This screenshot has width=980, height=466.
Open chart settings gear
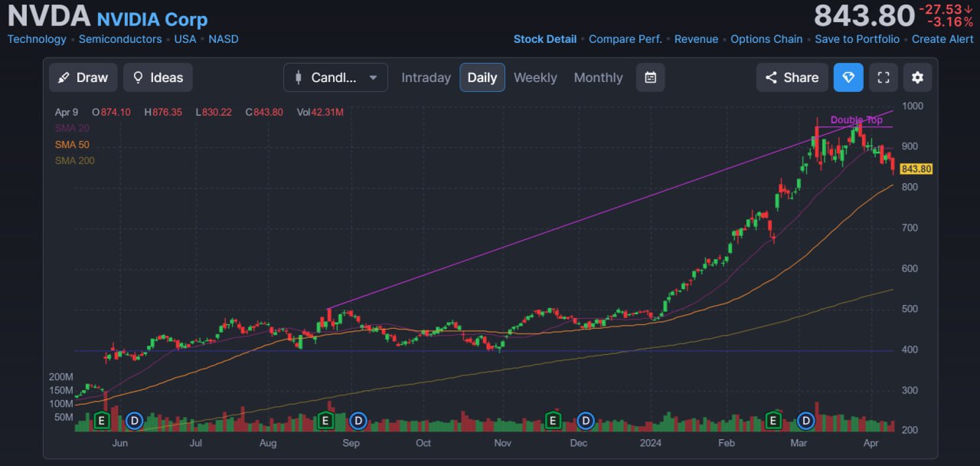(x=917, y=77)
